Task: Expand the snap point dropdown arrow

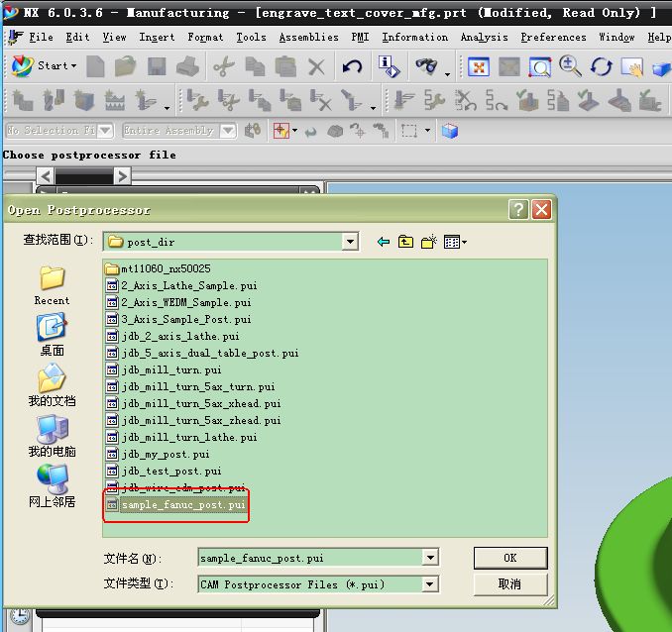Action: pos(294,130)
